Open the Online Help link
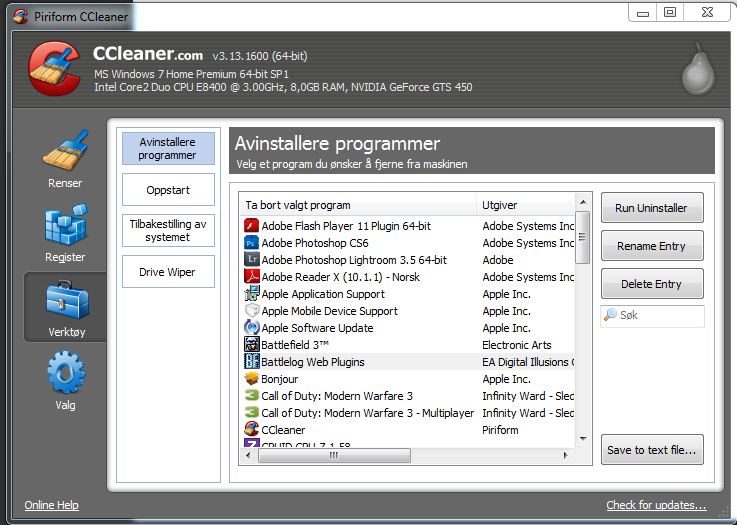The width and height of the screenshot is (737, 525). (x=52, y=505)
